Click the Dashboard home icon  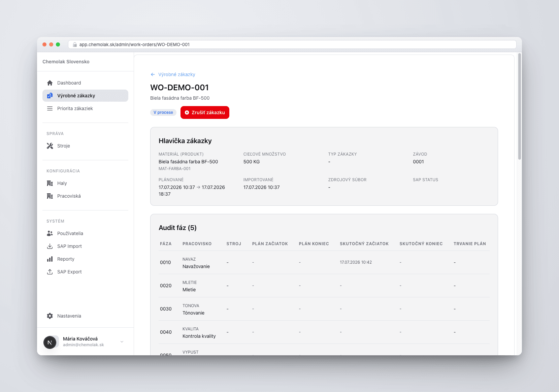(50, 83)
